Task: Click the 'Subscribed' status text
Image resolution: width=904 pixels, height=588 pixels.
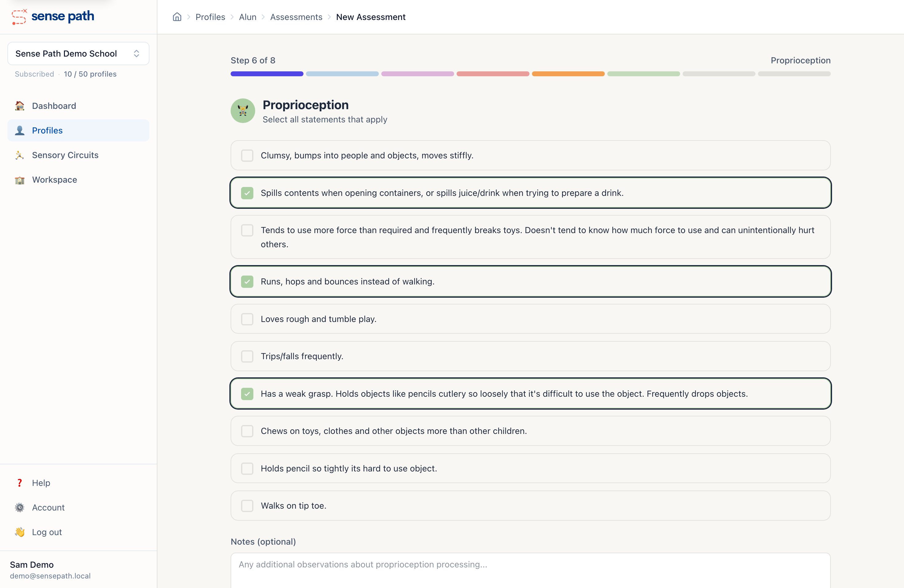Action: [x=34, y=74]
